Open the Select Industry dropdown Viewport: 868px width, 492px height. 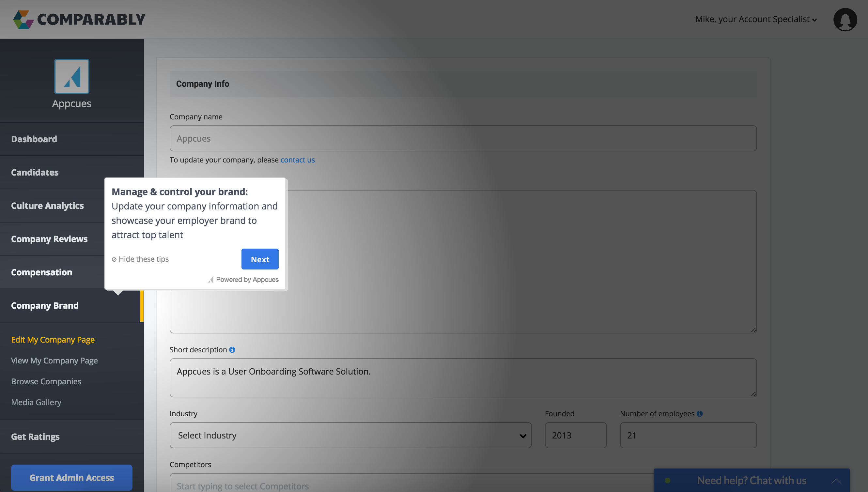(350, 435)
